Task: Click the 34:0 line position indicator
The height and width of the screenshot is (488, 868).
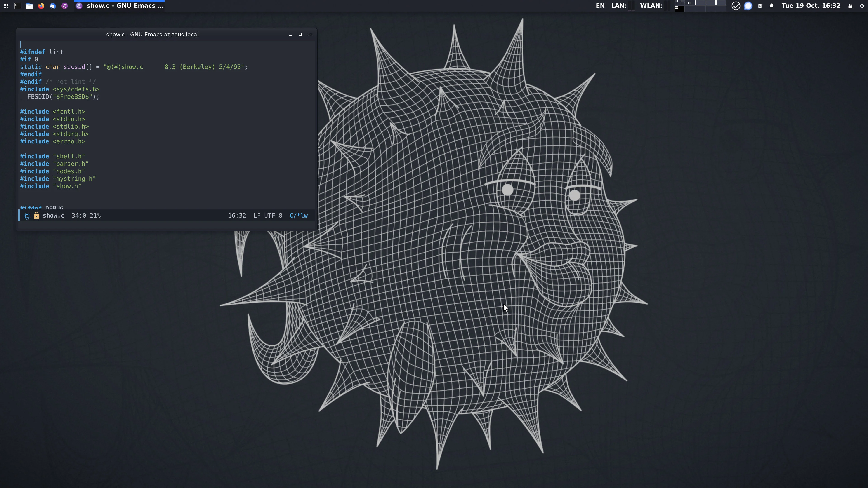Action: coord(79,216)
